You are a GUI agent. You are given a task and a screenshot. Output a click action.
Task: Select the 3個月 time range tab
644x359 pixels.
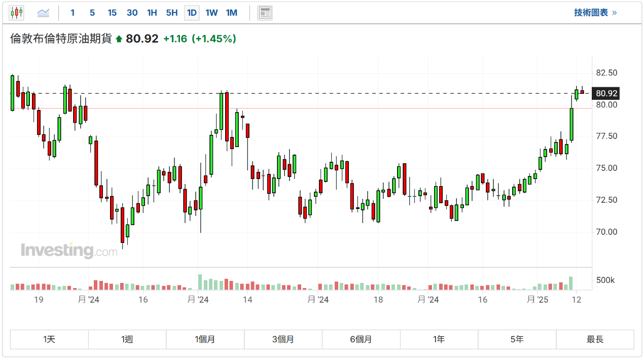pyautogui.click(x=283, y=339)
